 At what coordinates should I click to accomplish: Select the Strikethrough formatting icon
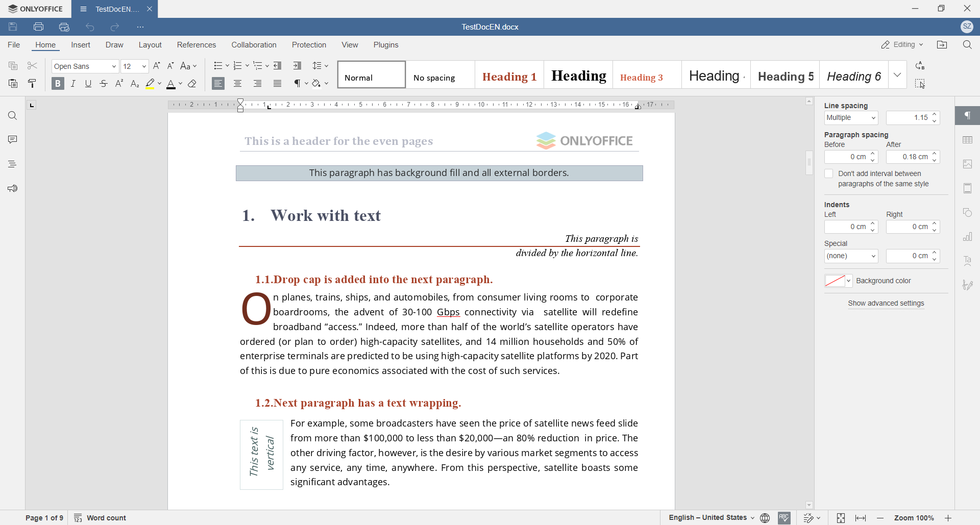point(104,84)
